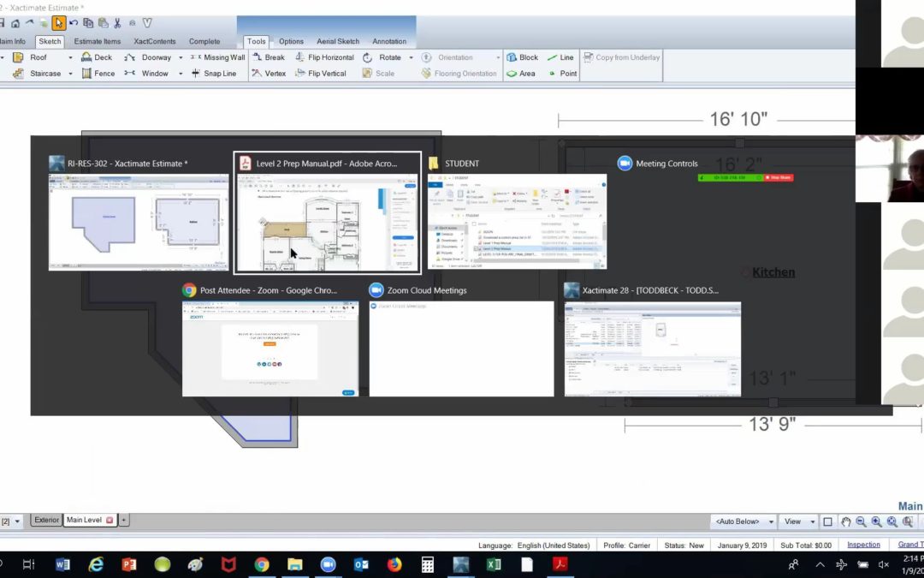Viewport: 924px width, 578px height.
Task: Open Google Chrome from the taskbar
Action: 262,564
